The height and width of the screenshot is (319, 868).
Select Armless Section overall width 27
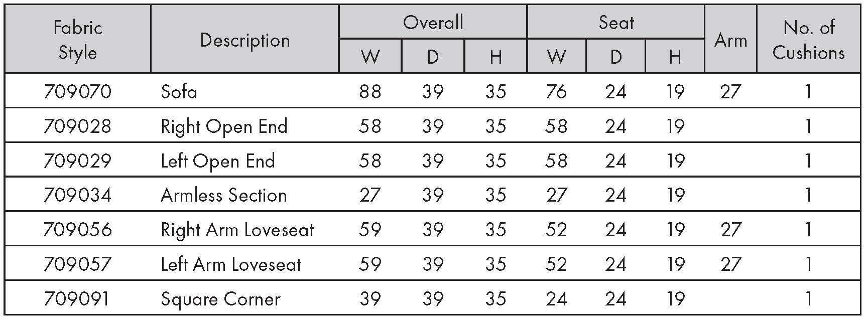click(x=370, y=195)
